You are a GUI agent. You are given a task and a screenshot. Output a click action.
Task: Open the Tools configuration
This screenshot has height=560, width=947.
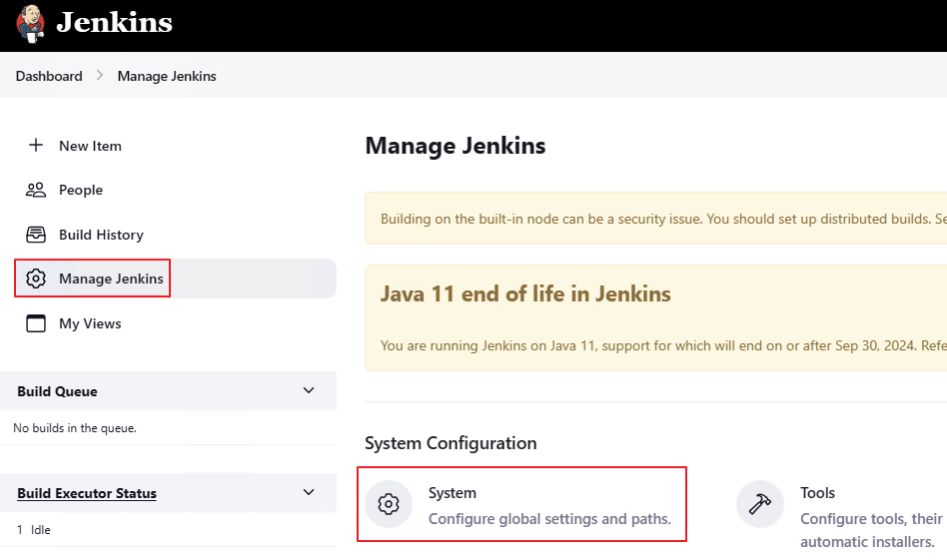[x=818, y=493]
